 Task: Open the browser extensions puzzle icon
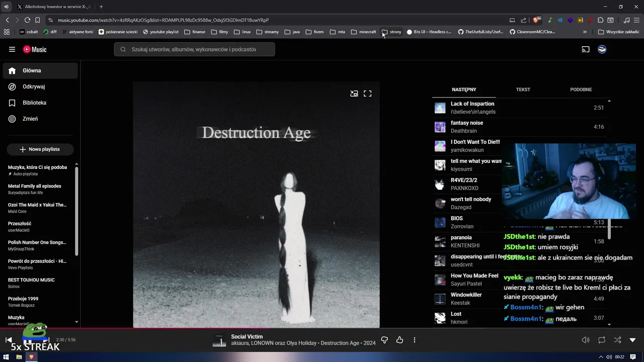[x=601, y=20]
